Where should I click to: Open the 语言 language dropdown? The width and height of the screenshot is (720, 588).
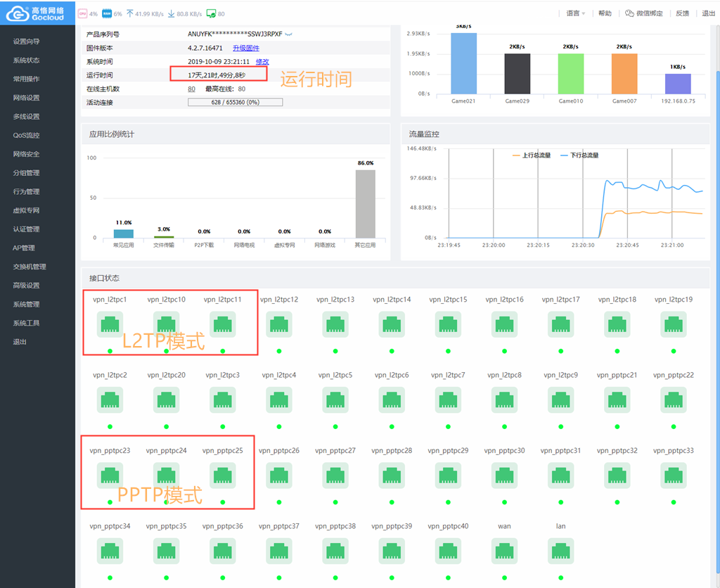point(575,13)
